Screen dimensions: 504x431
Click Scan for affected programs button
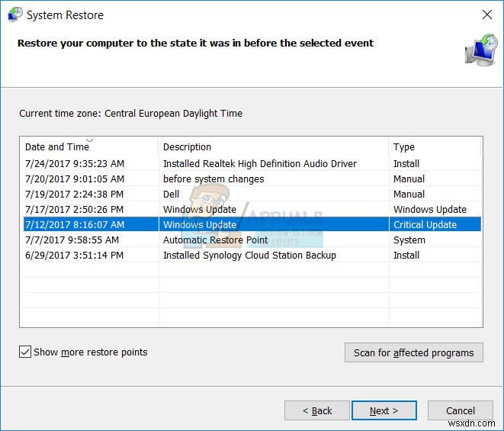click(414, 352)
